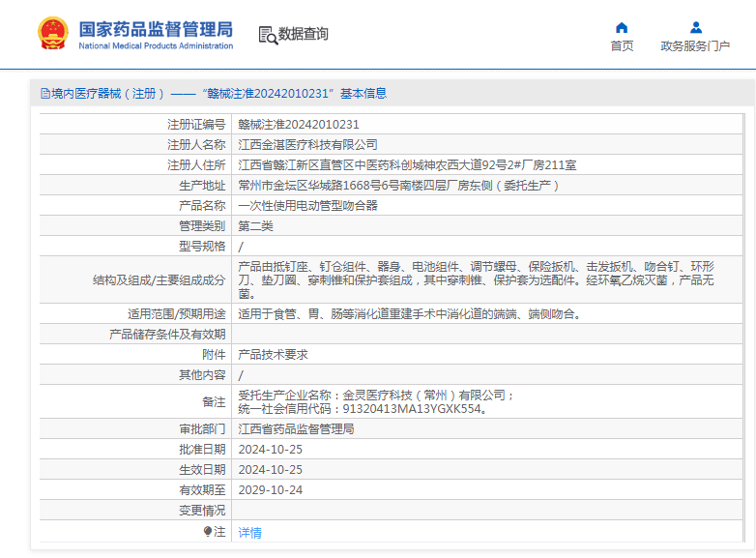
Task: Click 数据查询 heading text
Action: point(304,34)
